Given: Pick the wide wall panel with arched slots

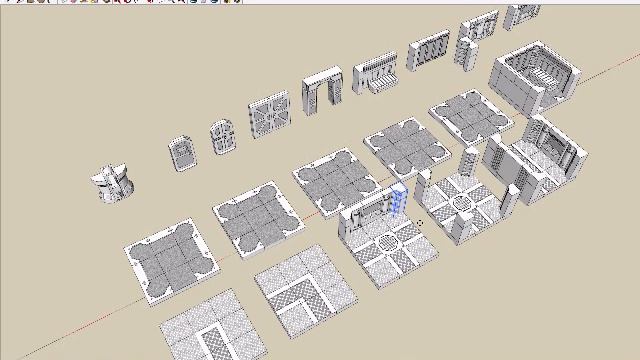Looking at the screenshot, I should point(428,51).
